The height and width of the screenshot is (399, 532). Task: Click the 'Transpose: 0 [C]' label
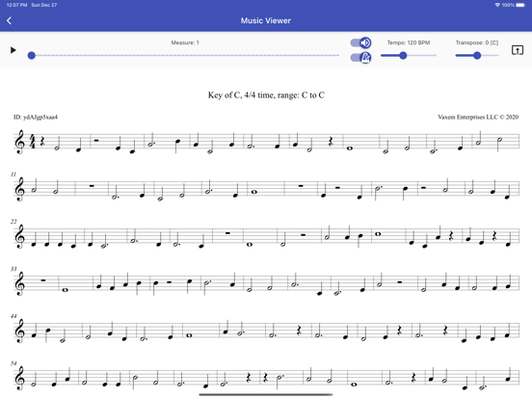pyautogui.click(x=477, y=42)
